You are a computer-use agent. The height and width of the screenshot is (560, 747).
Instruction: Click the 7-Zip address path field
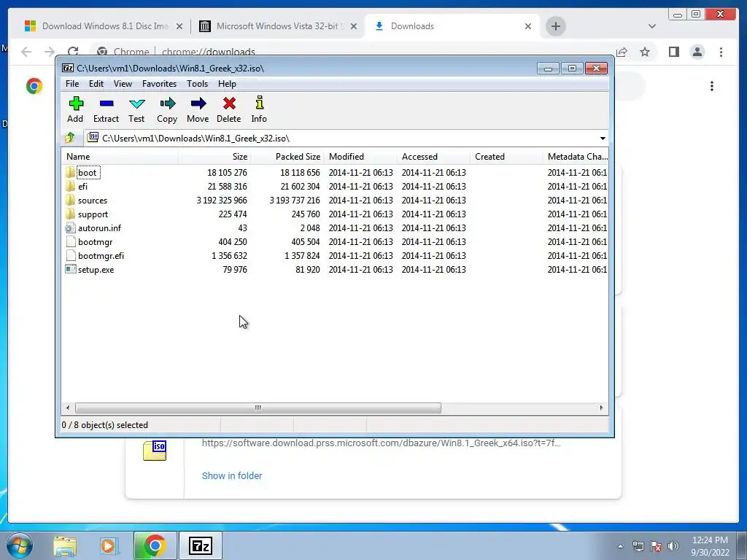pyautogui.click(x=347, y=138)
